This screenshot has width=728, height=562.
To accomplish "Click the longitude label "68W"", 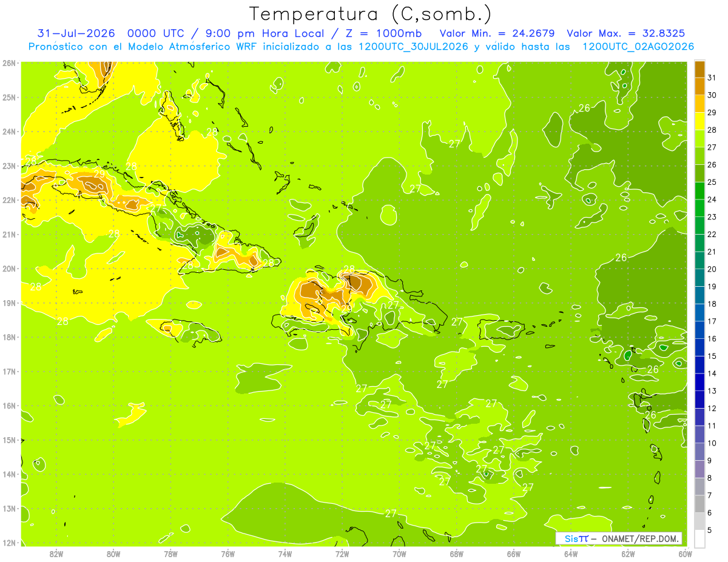I will coord(457,554).
